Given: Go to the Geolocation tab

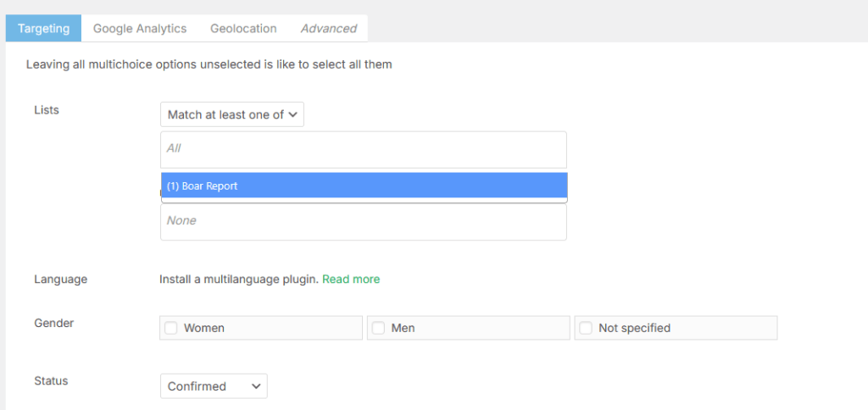Looking at the screenshot, I should [x=243, y=28].
